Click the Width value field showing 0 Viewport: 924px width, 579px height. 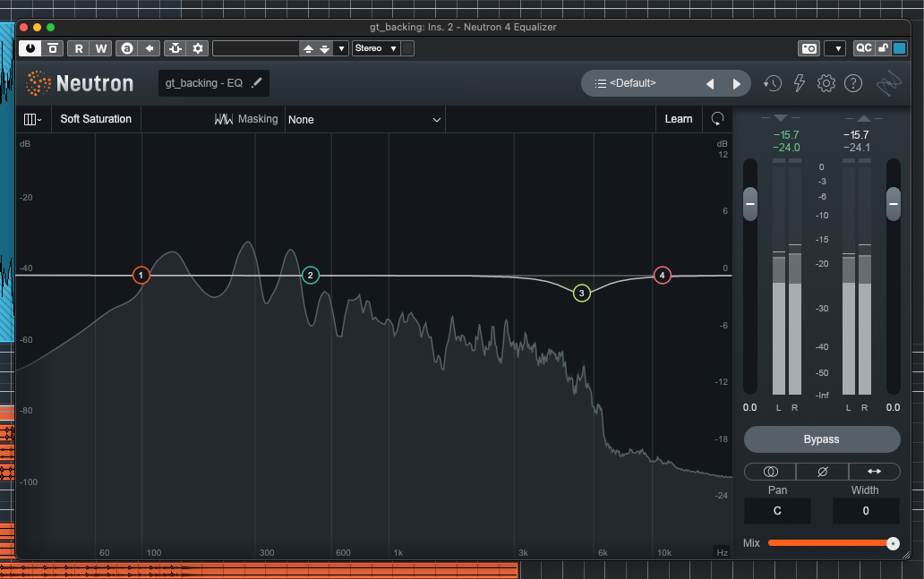point(866,511)
